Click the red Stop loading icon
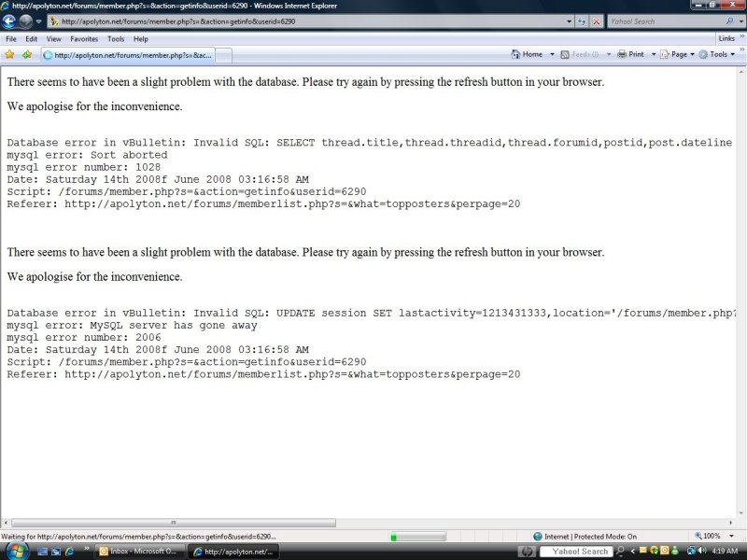 point(596,21)
